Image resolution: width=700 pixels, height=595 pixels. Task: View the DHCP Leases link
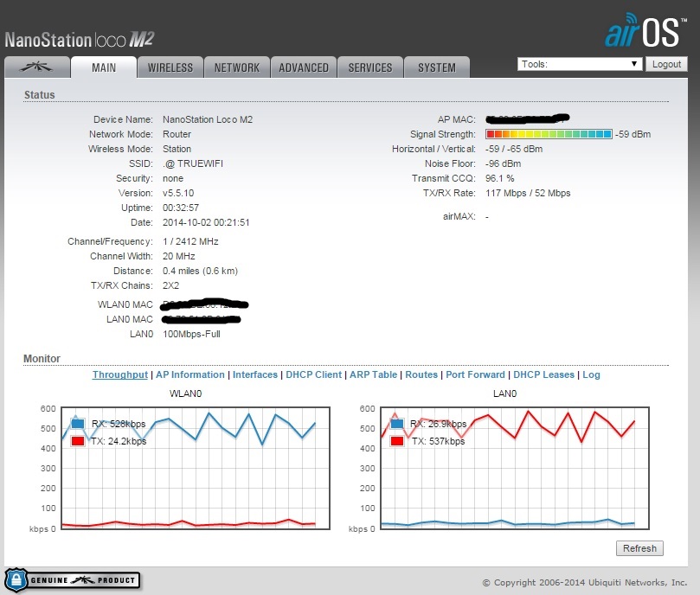pos(543,374)
